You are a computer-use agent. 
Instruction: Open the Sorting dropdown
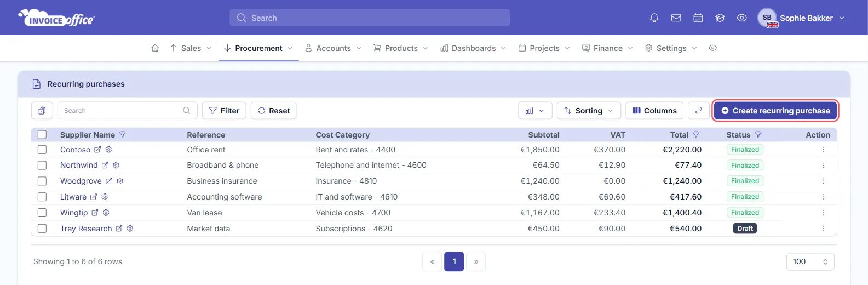click(x=589, y=111)
